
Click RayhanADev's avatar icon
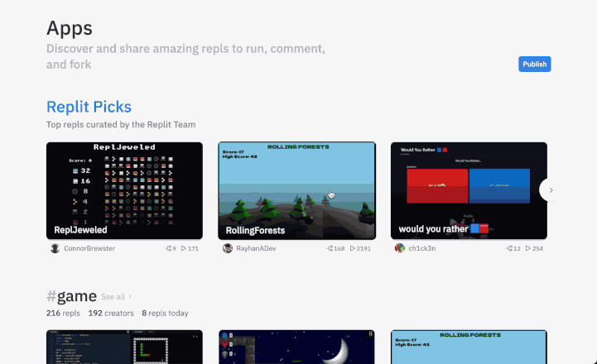[228, 248]
